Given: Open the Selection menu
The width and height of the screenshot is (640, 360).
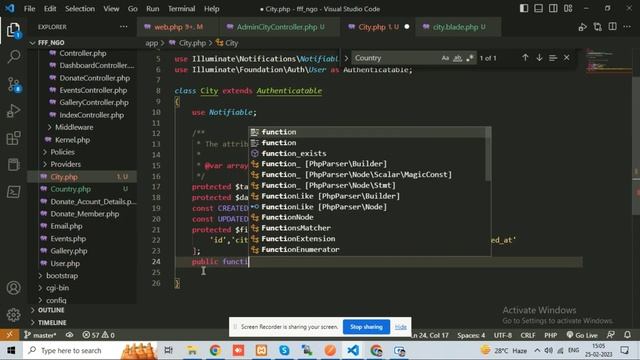Looking at the screenshot, I should (x=80, y=9).
